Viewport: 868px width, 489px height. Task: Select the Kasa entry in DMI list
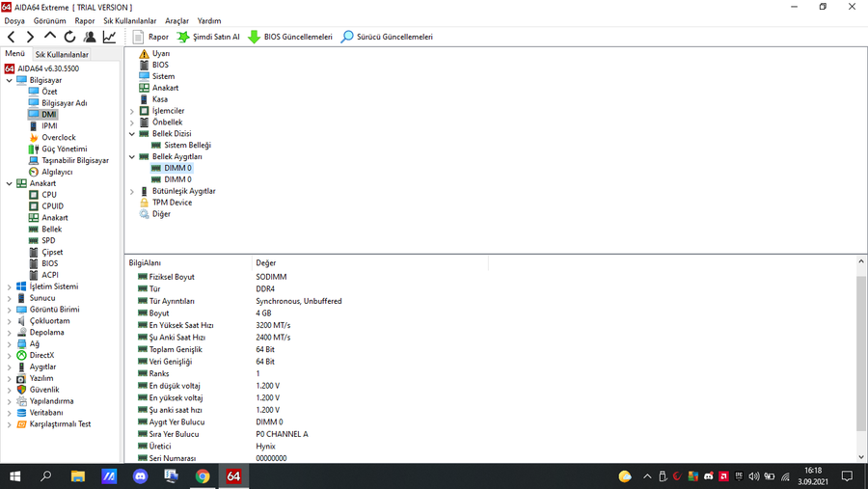click(x=153, y=99)
